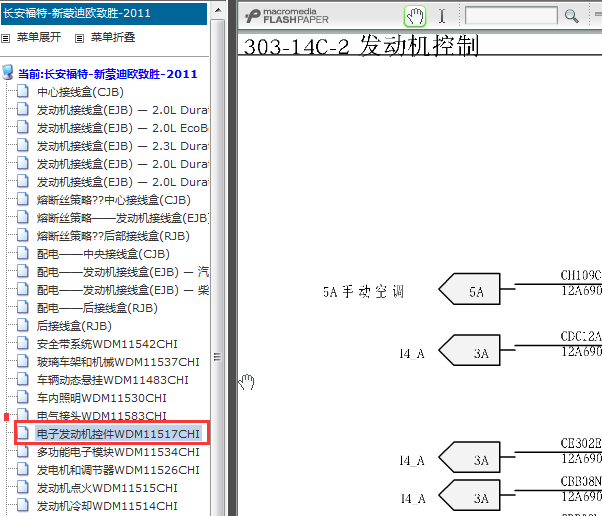Image resolution: width=602 pixels, height=516 pixels.
Task: Open 发动机接线盒(EJB) — 2.3L Dura item
Action: (122, 146)
